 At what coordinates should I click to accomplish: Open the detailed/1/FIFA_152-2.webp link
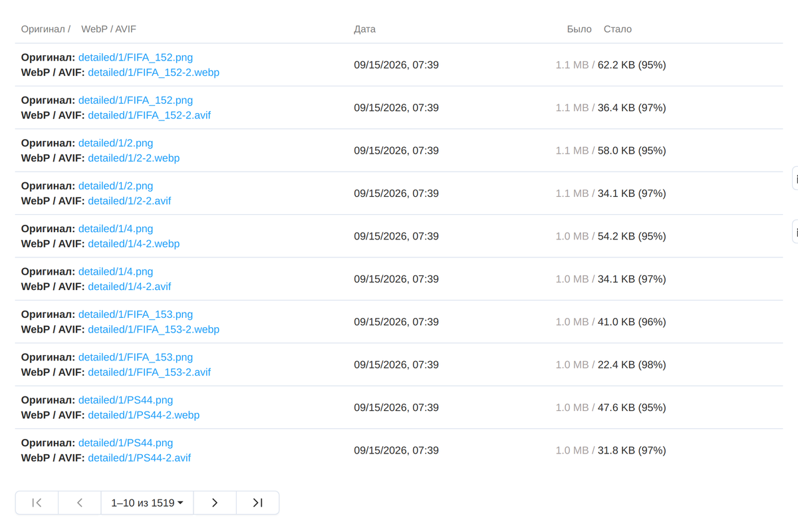(x=154, y=72)
